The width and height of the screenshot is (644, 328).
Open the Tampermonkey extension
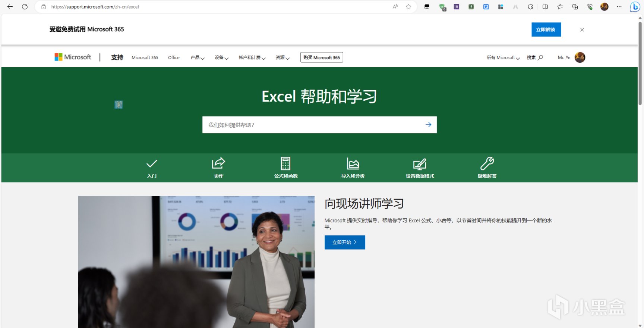click(x=427, y=7)
